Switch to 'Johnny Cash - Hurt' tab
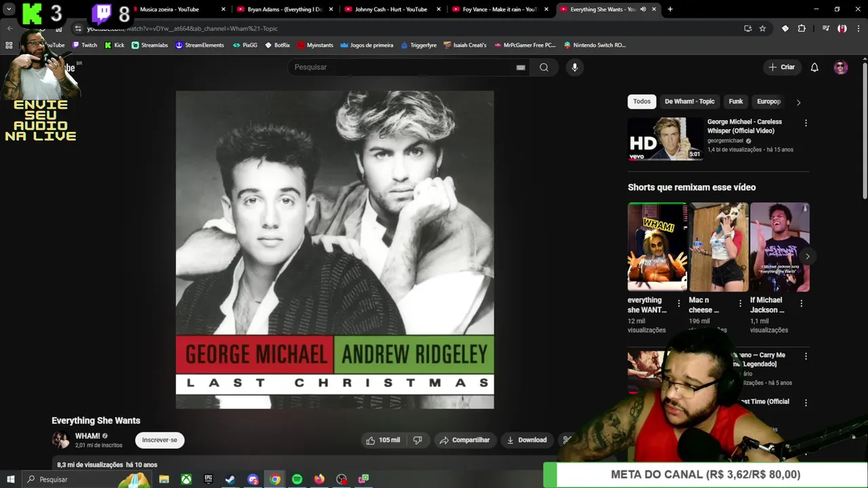The height and width of the screenshot is (488, 868). click(x=391, y=9)
